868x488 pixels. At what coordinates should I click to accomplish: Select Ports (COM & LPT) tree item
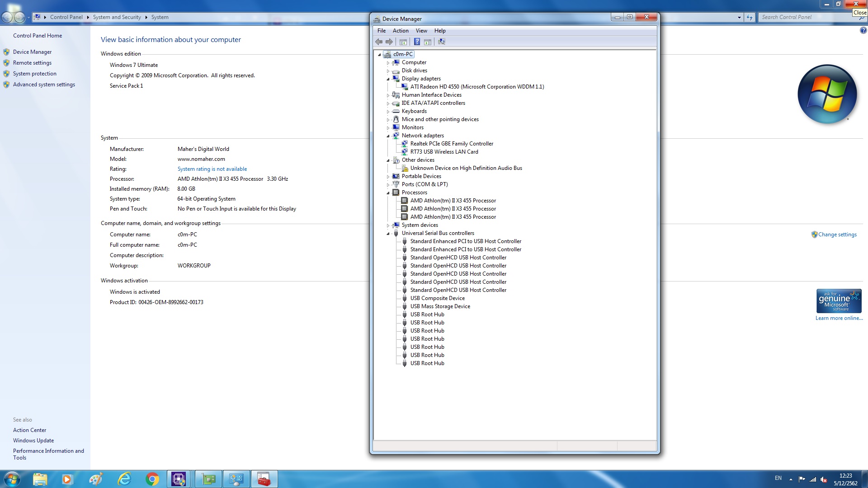click(425, 184)
